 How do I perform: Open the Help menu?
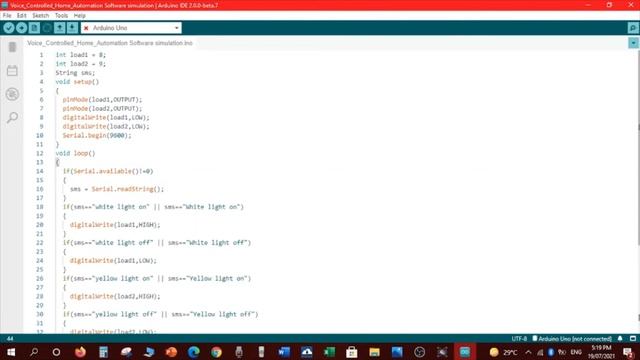coord(80,16)
